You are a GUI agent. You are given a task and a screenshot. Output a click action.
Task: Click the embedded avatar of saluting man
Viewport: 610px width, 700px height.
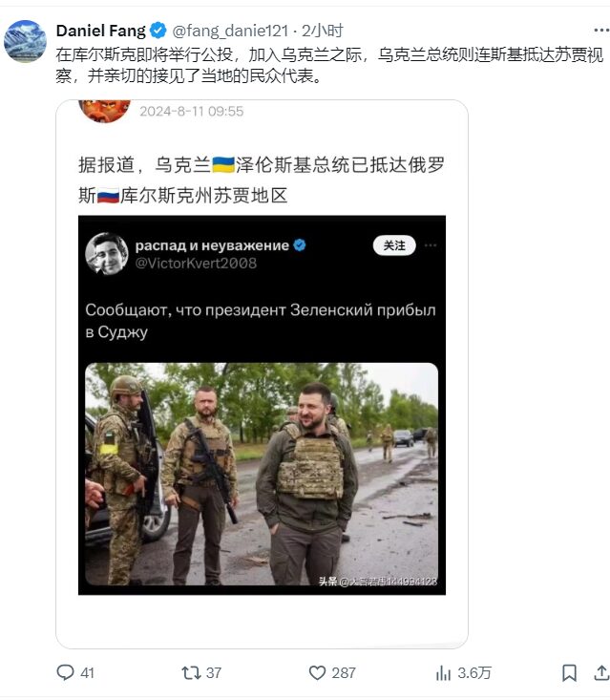(x=107, y=254)
